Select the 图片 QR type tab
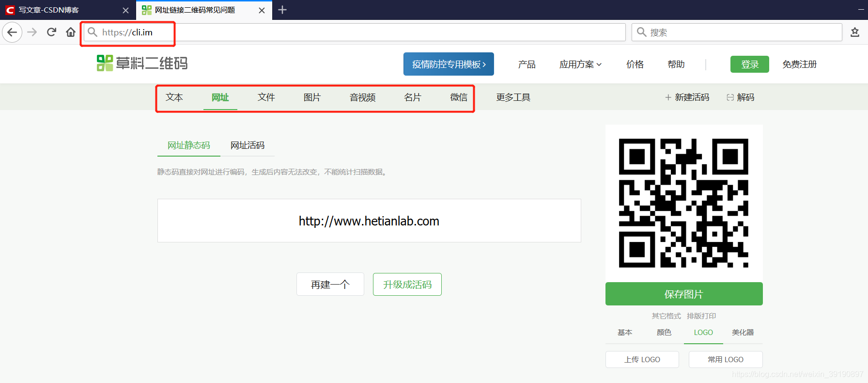 312,97
